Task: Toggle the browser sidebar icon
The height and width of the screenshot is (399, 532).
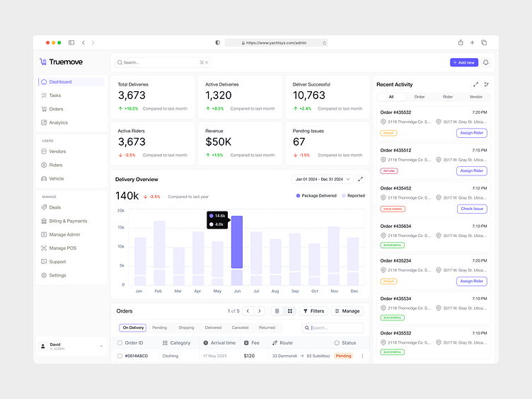Action: 71,42
